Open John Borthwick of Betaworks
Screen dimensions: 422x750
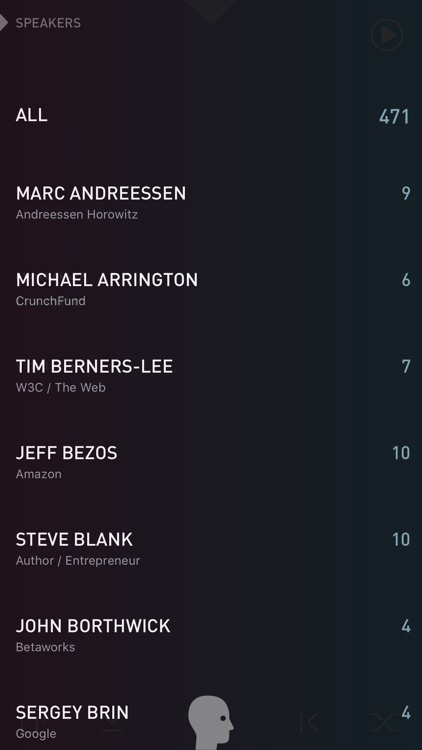click(211, 635)
